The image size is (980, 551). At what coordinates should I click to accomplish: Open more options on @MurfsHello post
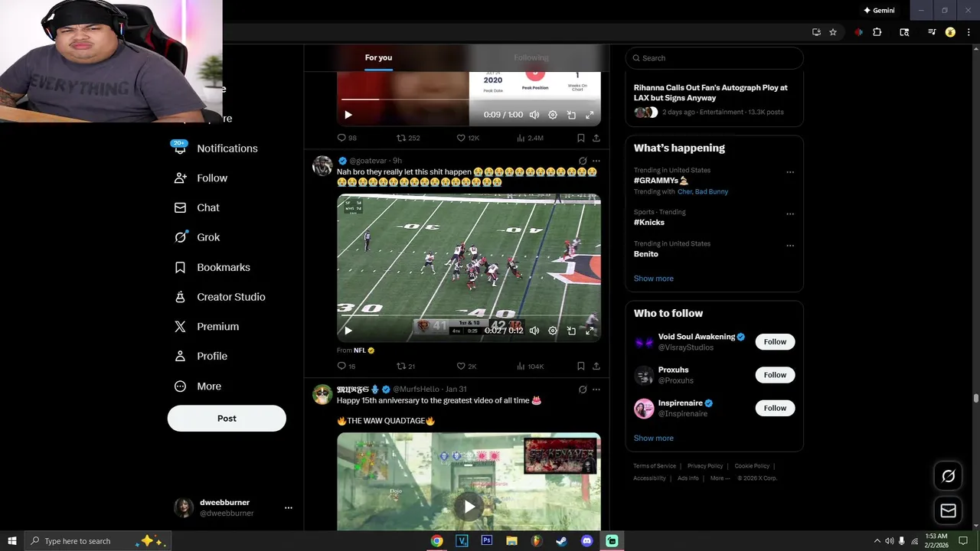click(x=596, y=389)
